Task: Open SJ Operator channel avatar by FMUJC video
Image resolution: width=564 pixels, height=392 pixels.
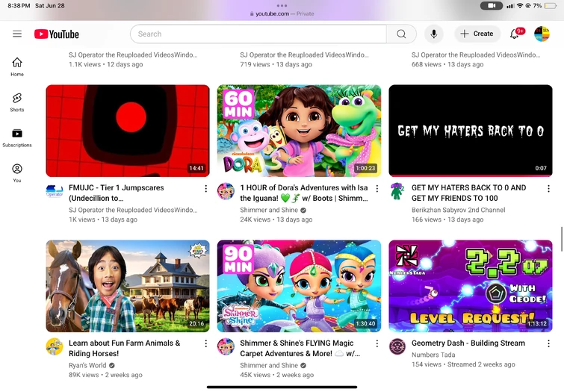Action: (55, 191)
